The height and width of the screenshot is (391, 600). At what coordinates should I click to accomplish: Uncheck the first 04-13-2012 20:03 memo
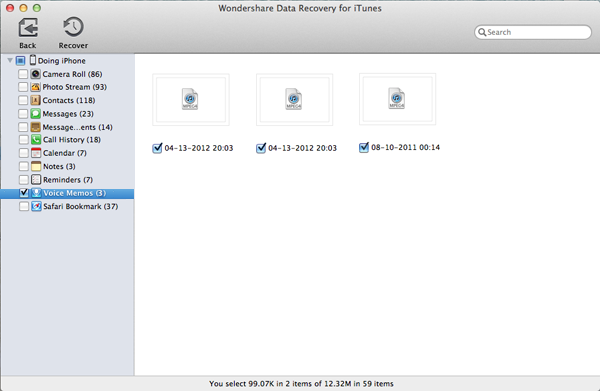coord(157,148)
